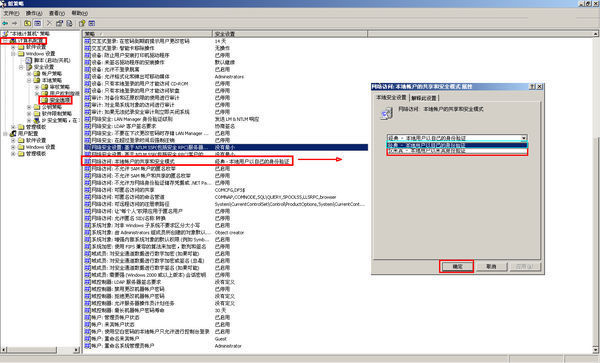Click the 用户配置 user icon in tree
The image size is (600, 363).
(x=13, y=133)
